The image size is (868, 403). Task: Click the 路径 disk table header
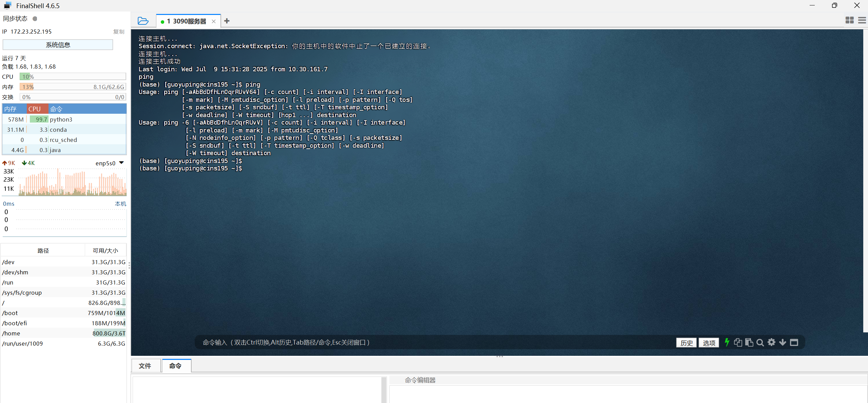pos(43,251)
